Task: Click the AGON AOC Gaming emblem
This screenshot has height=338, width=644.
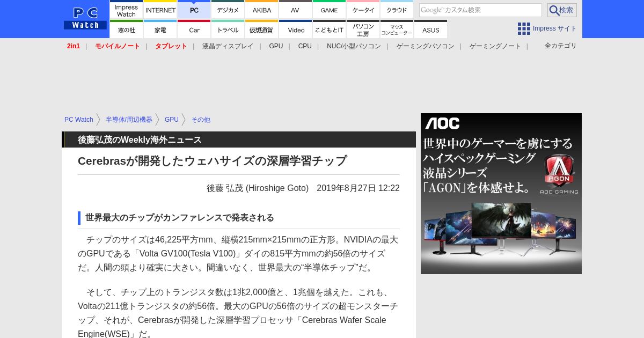Action: tap(559, 174)
